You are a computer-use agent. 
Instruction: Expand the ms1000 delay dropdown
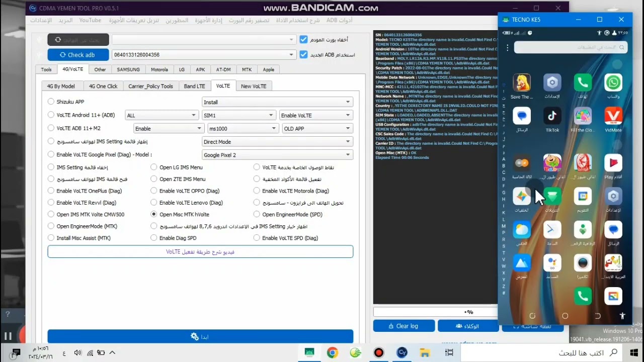tap(243, 128)
